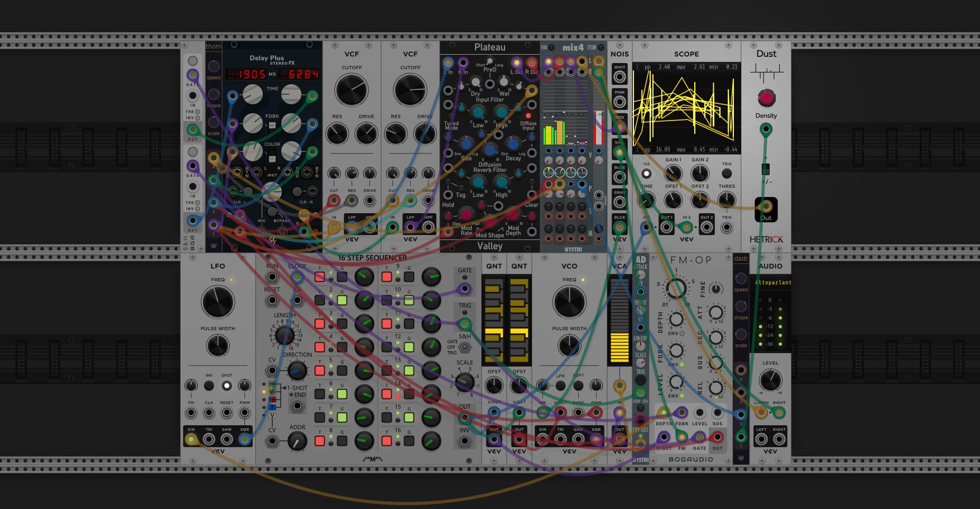Click the SCOPE bottom TRIG input jack
The width and height of the screenshot is (980, 509).
tap(727, 227)
